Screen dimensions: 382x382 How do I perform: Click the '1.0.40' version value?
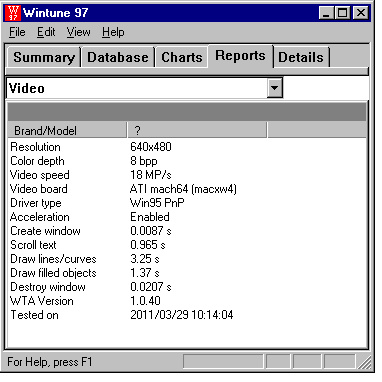click(x=145, y=301)
